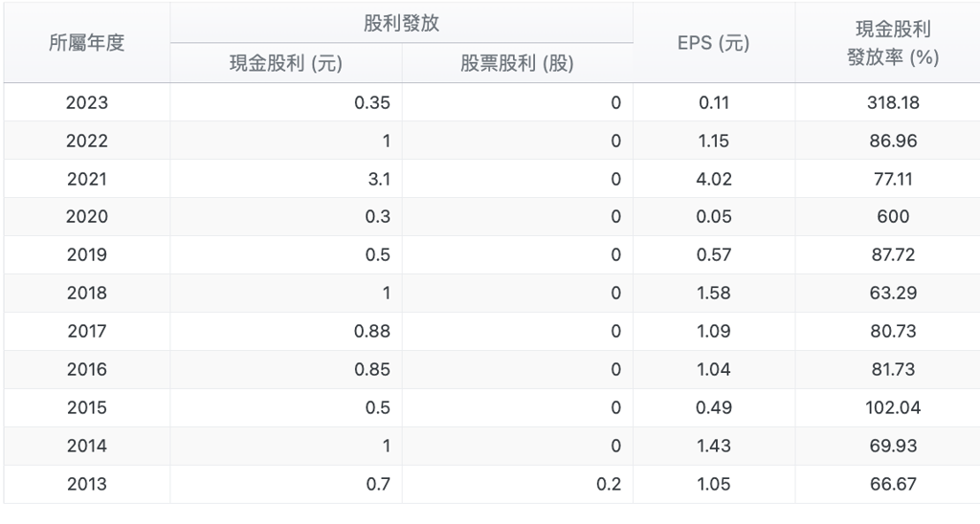This screenshot has width=980, height=524.
Task: Select the 600 payout ratio cell
Action: coord(893,217)
